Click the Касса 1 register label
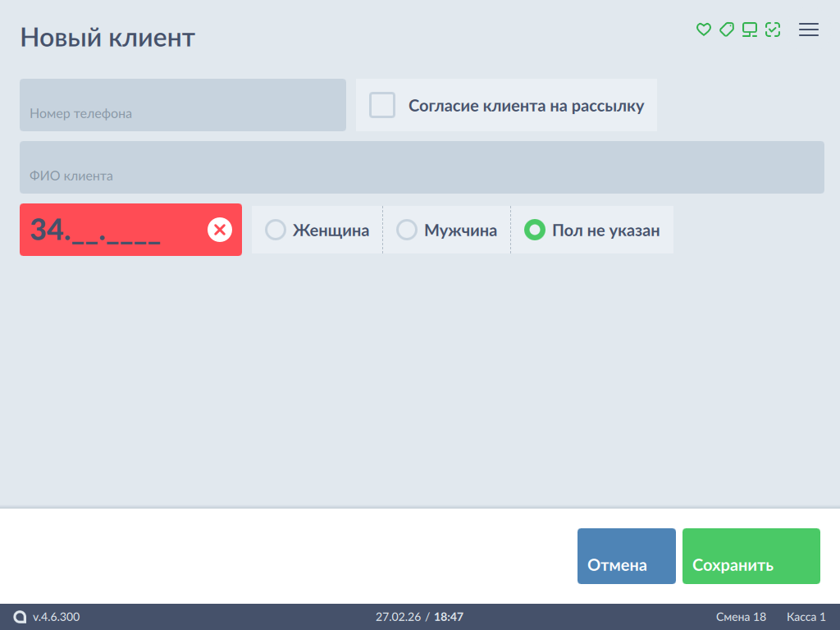 (806, 617)
